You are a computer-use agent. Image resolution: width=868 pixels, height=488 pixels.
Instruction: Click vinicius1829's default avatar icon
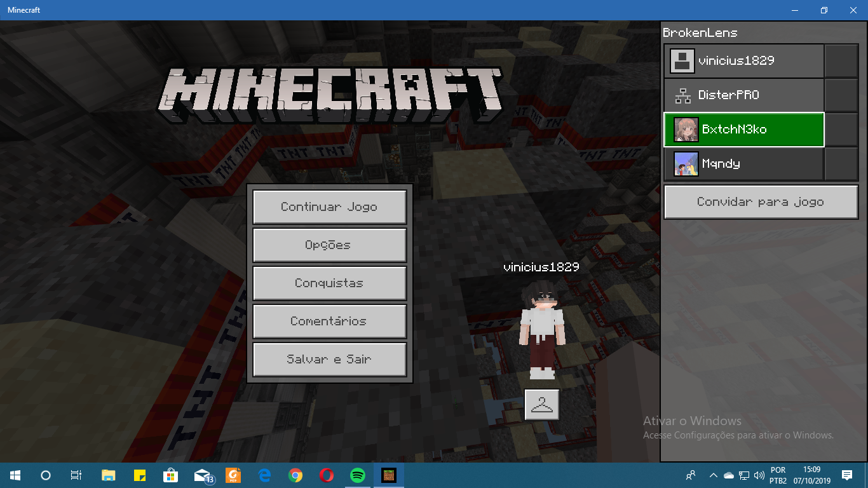point(682,61)
